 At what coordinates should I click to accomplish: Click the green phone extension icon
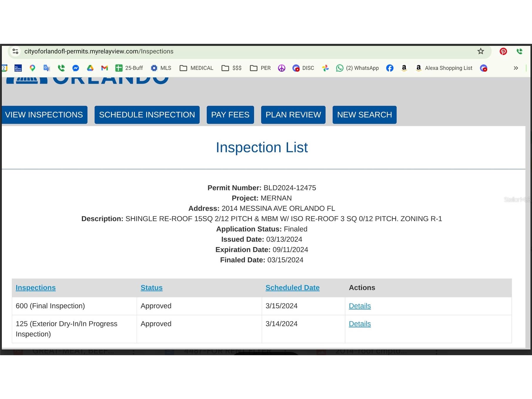point(519,51)
